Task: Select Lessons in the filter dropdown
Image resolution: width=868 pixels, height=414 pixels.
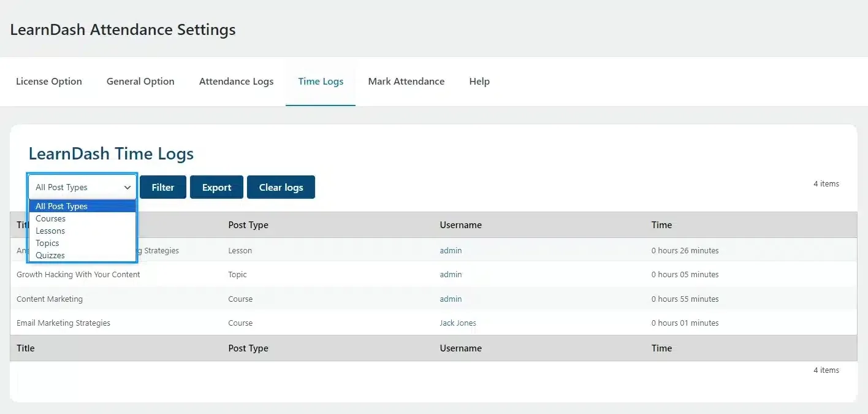Action: 50,231
